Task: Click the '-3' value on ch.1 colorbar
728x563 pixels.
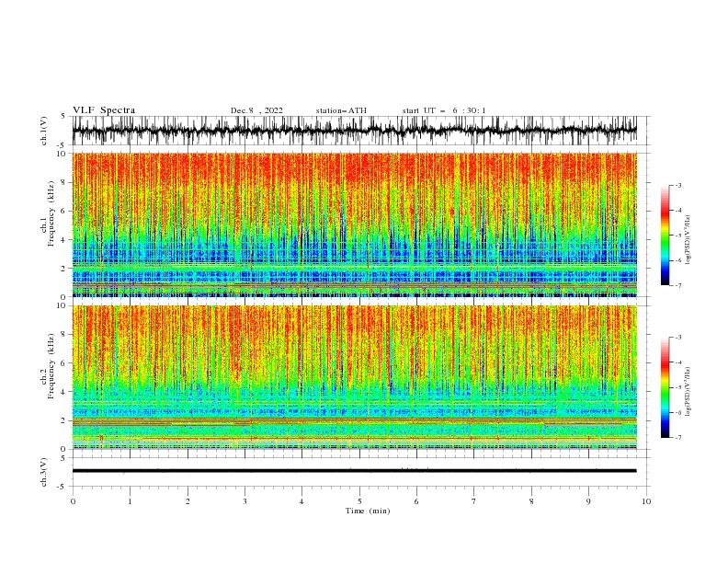Action: pyautogui.click(x=678, y=185)
